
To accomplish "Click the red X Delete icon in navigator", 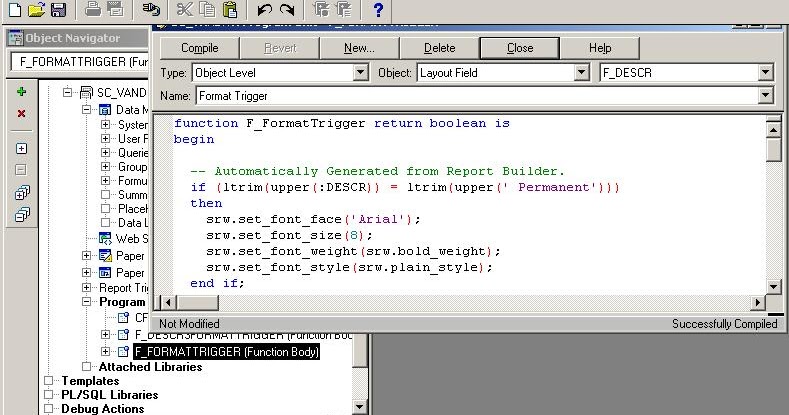I will point(21,114).
